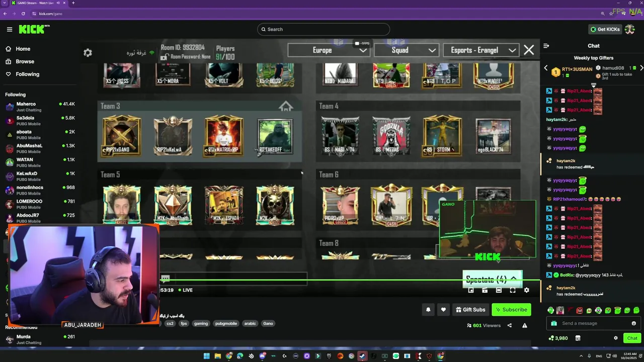The height and width of the screenshot is (362, 644).
Task: Expand the Spectate (4) chevron
Action: pos(514,279)
